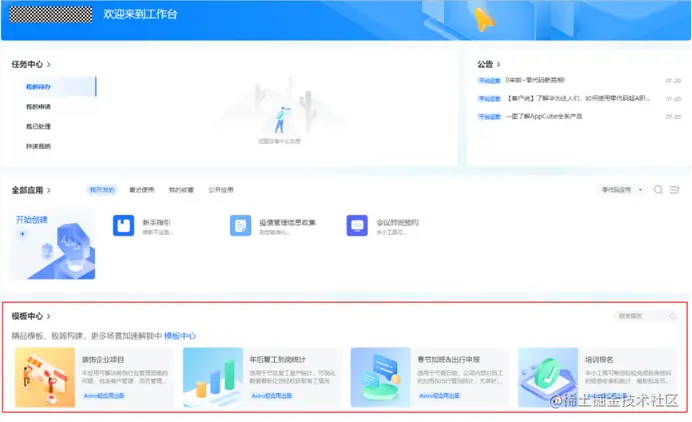Click the 公告 heading
This screenshot has height=422, width=692.
485,64
